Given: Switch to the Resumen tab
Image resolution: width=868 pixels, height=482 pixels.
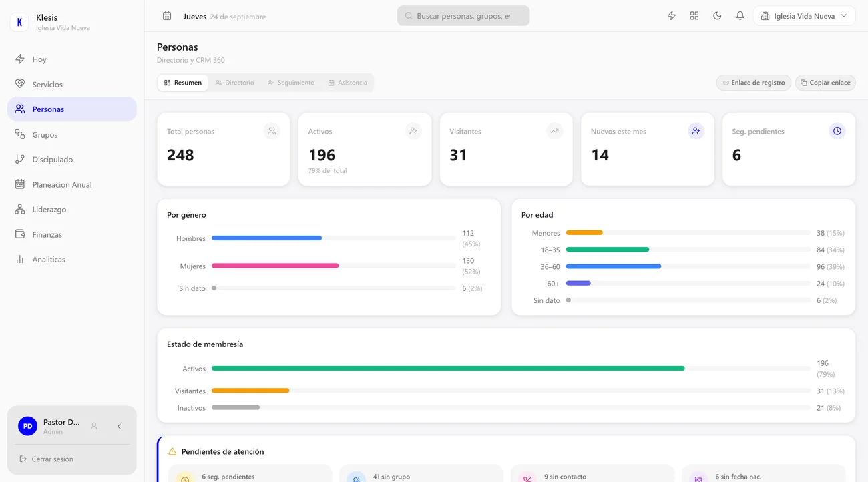Looking at the screenshot, I should point(183,83).
